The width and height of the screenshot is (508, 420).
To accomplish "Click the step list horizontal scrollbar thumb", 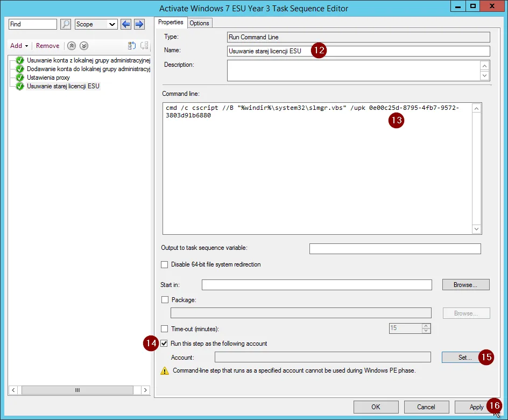I will (x=77, y=390).
